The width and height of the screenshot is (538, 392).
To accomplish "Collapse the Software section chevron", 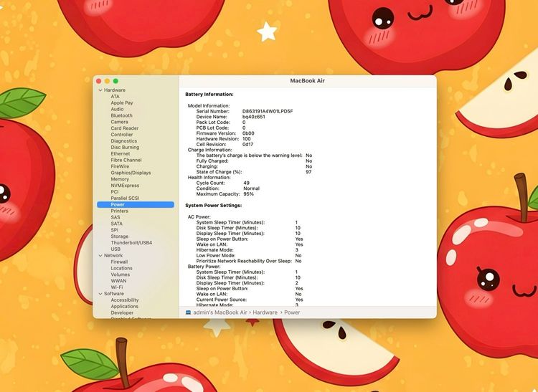I will point(100,294).
